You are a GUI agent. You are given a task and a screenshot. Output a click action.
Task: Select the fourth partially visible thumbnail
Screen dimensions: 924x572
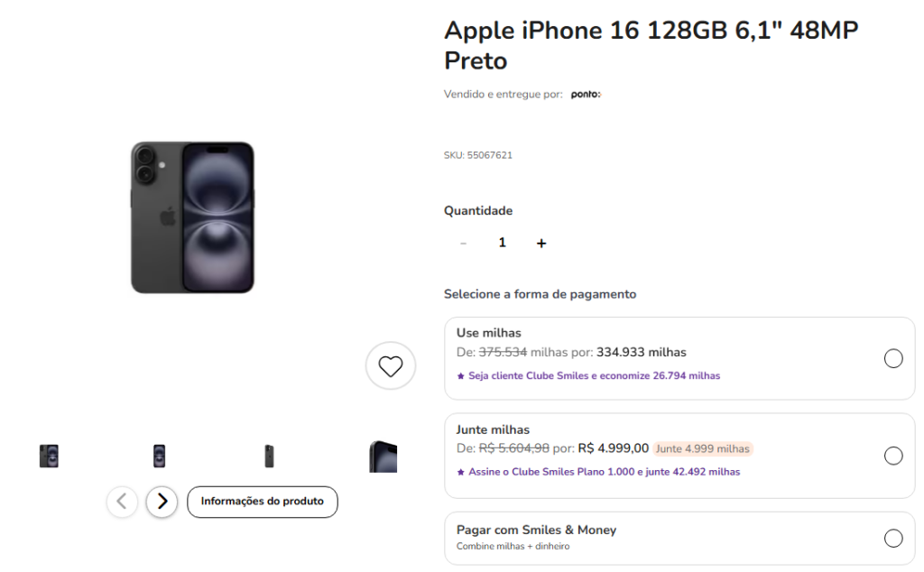pos(383,456)
